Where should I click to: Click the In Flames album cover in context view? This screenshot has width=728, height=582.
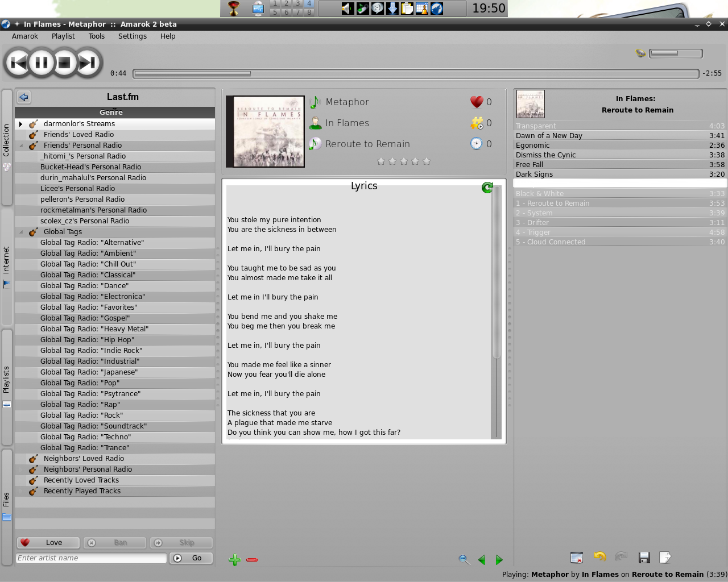[x=265, y=131]
